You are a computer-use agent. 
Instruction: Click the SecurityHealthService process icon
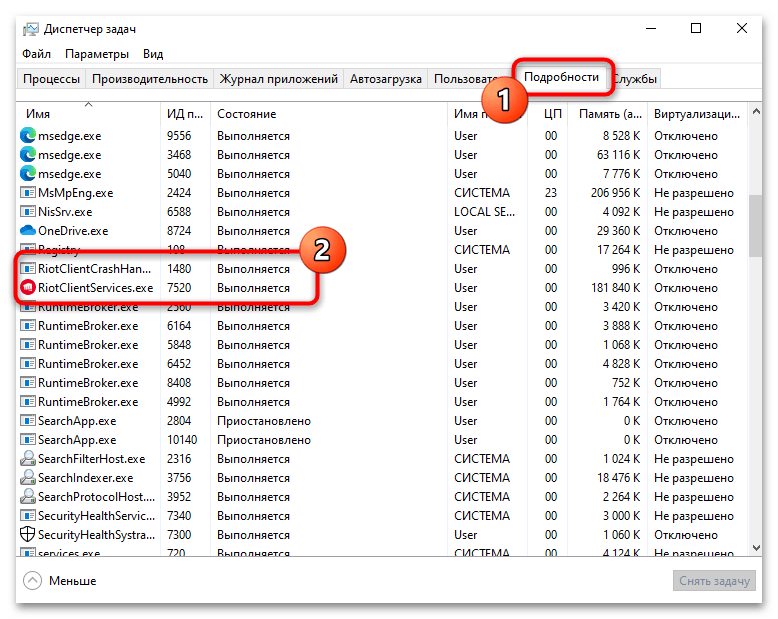pyautogui.click(x=28, y=516)
